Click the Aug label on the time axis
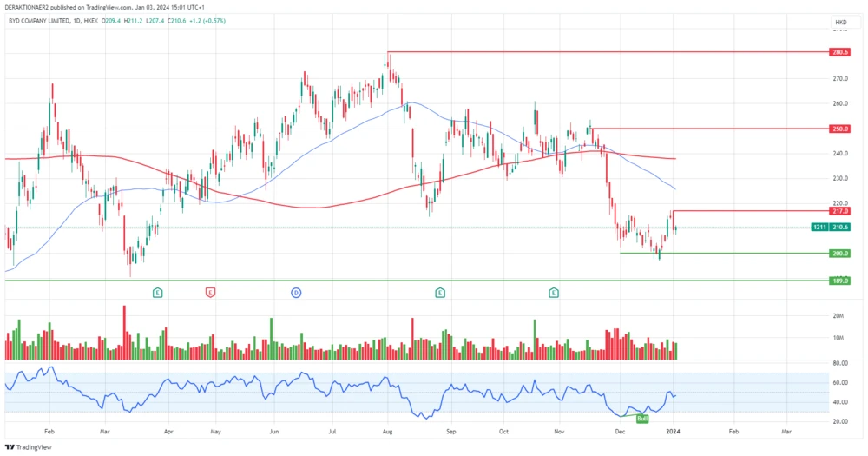This screenshot has height=456, width=868. click(x=387, y=430)
